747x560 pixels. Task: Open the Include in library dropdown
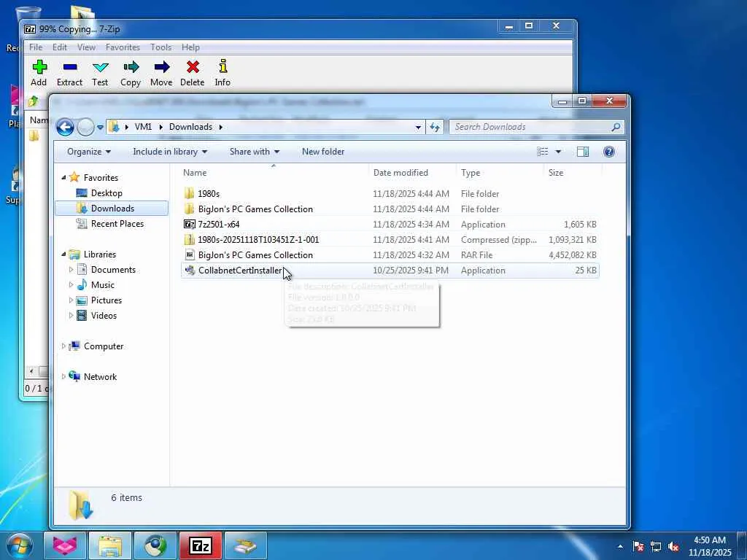[170, 152]
